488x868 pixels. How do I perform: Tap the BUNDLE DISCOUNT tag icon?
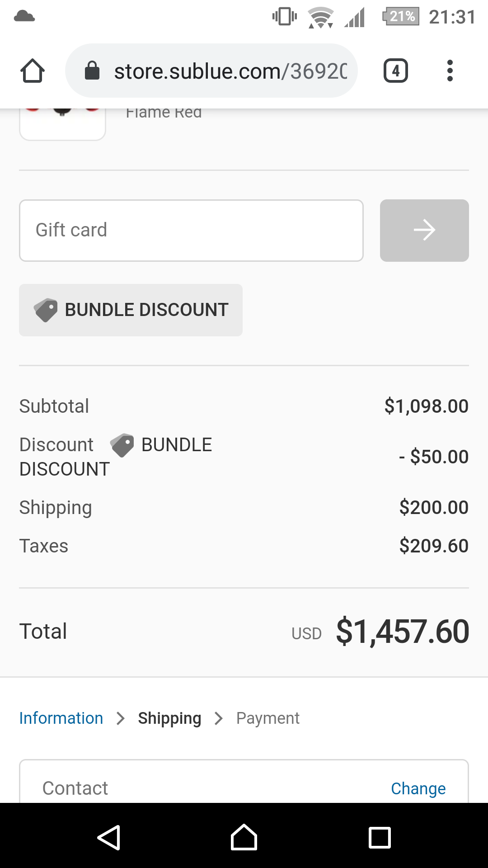(x=46, y=310)
